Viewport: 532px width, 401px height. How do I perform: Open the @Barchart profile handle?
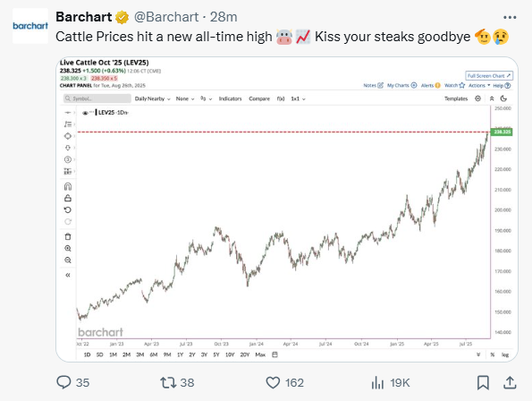click(166, 17)
